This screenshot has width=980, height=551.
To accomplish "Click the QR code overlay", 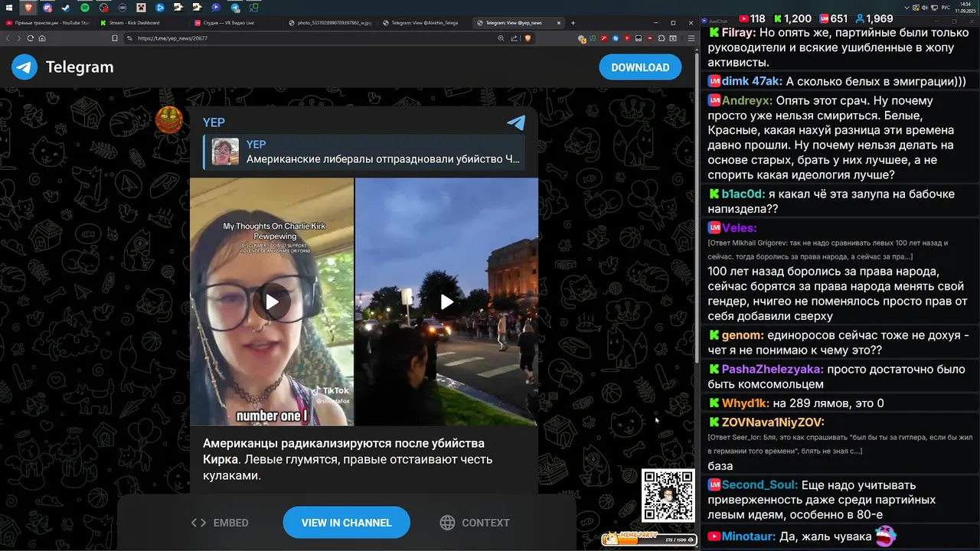I will (x=668, y=495).
